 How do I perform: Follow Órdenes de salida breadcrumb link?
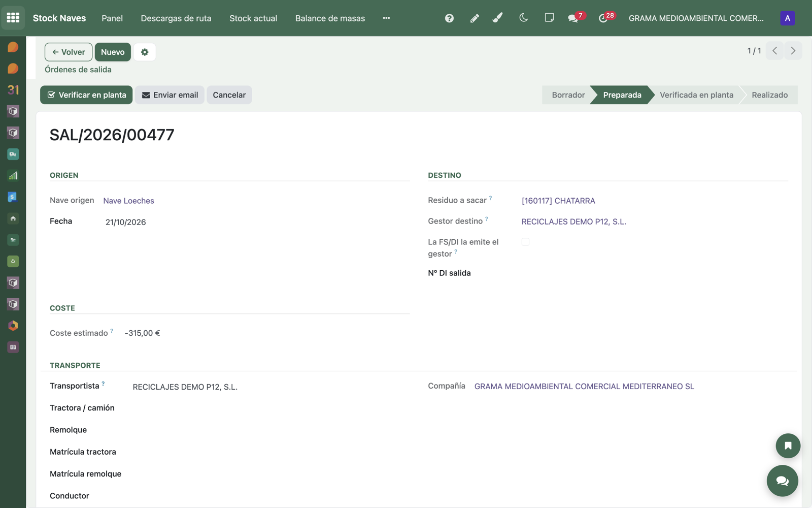pyautogui.click(x=78, y=70)
